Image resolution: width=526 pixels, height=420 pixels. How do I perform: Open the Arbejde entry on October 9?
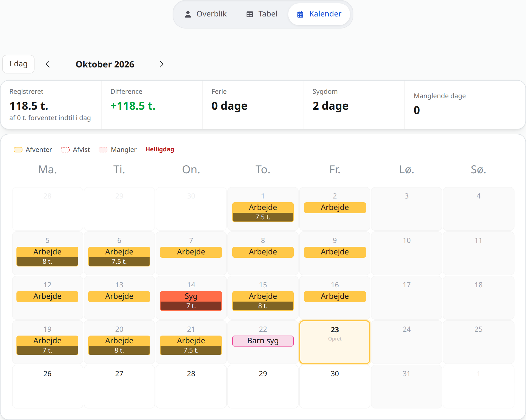[335, 252]
